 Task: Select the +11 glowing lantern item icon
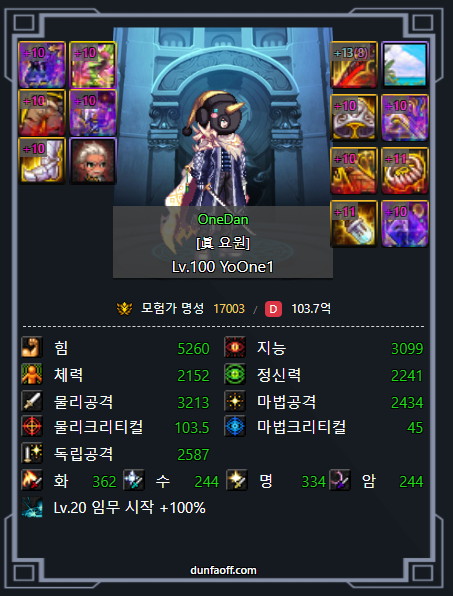[354, 224]
